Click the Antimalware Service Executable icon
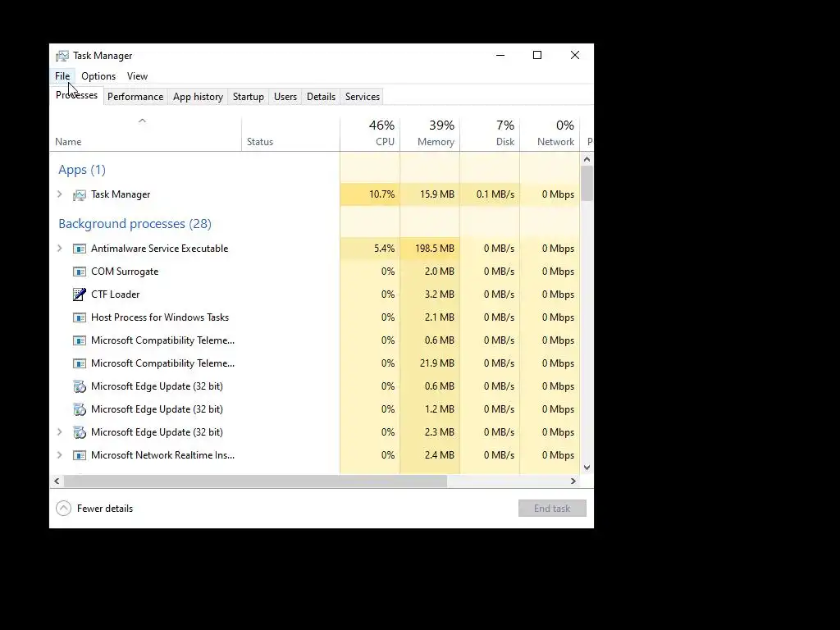 click(80, 249)
